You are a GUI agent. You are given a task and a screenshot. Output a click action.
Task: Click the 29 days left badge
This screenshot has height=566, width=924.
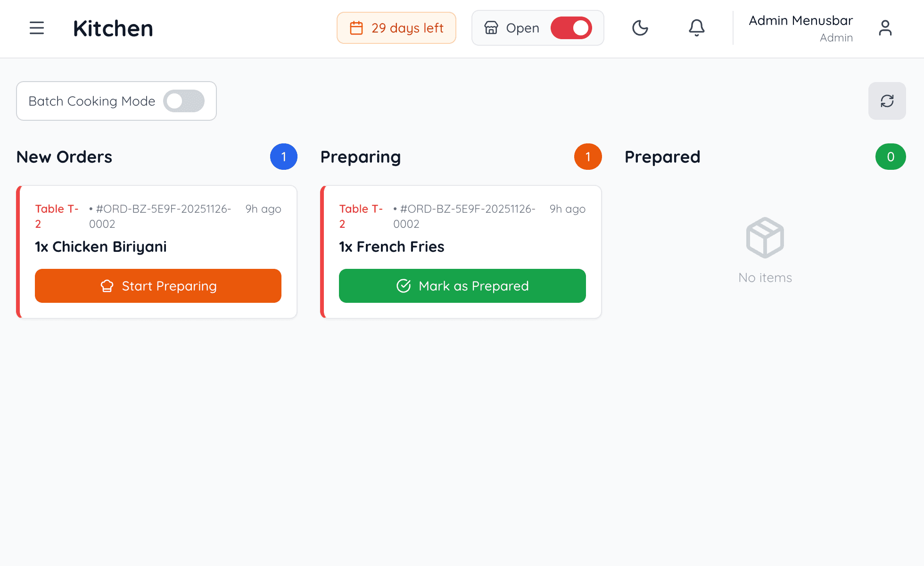(x=396, y=28)
